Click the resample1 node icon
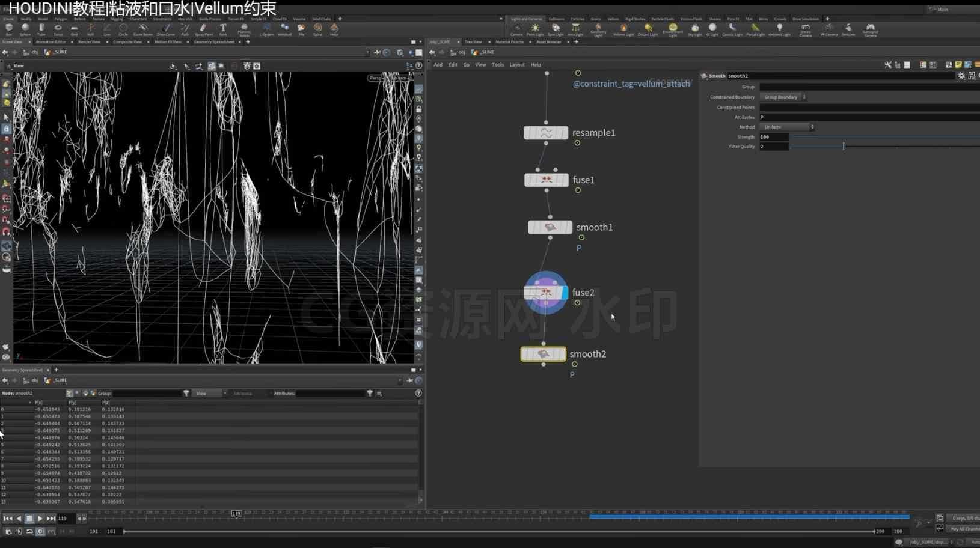 pos(546,133)
